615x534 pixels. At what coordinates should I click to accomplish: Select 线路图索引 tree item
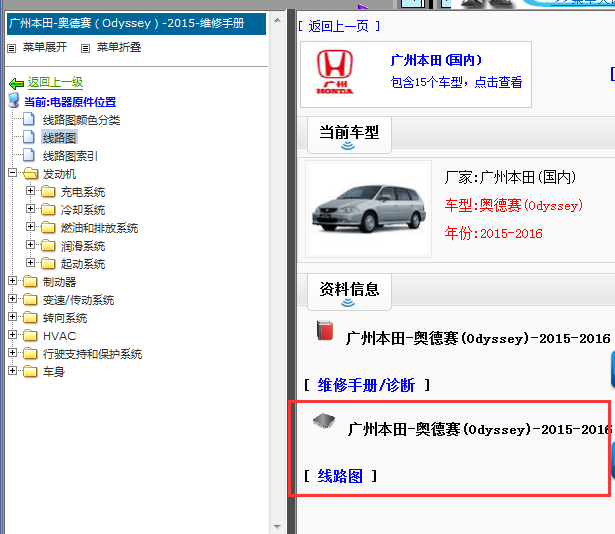click(x=70, y=156)
